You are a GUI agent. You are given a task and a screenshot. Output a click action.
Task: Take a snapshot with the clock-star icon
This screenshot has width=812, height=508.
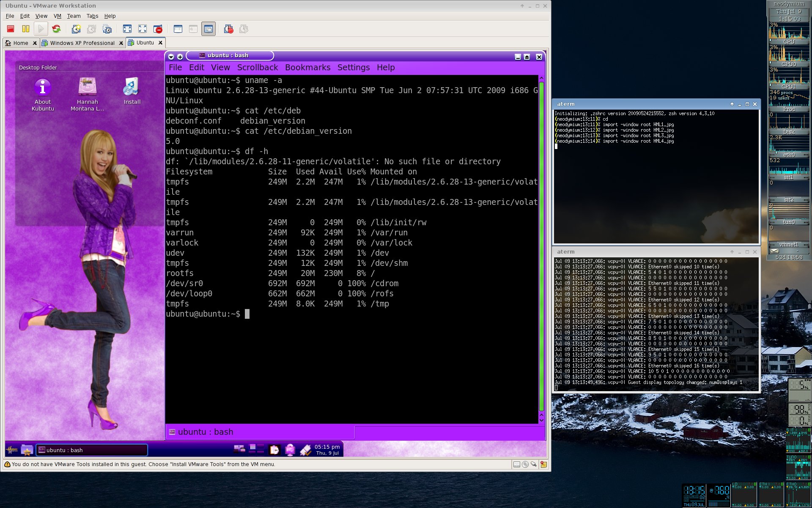click(76, 29)
